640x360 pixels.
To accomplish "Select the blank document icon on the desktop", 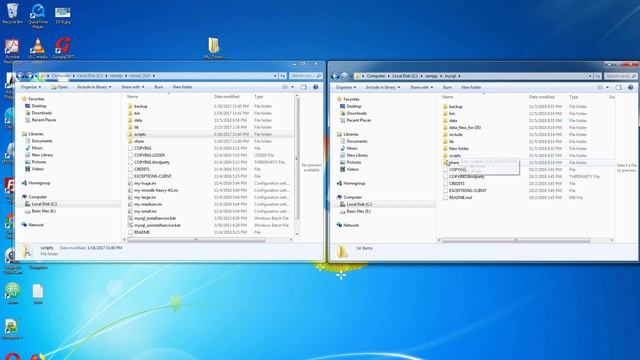I will [x=38, y=293].
